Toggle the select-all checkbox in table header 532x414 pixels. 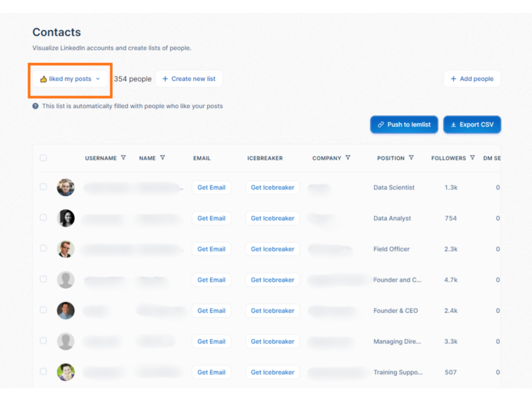point(43,158)
